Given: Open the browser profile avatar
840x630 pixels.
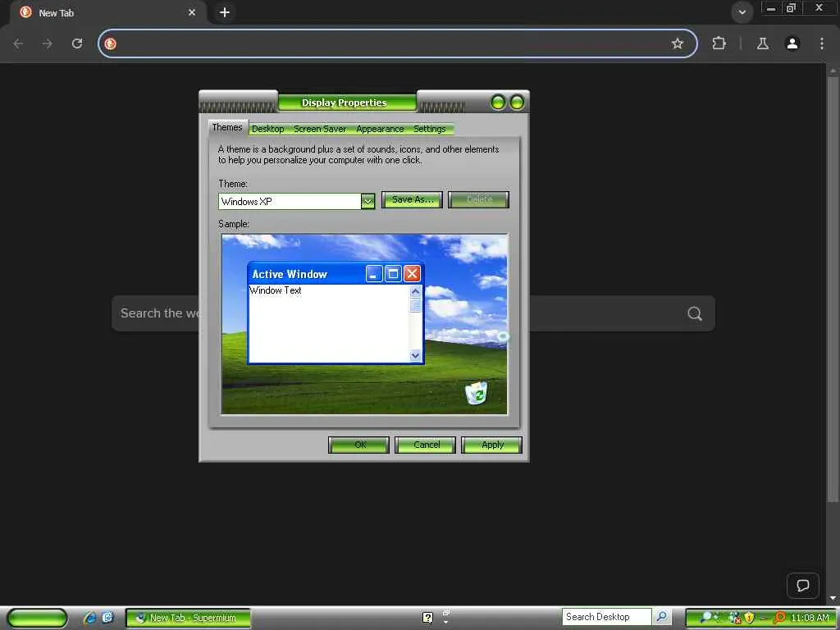Looking at the screenshot, I should [x=792, y=43].
